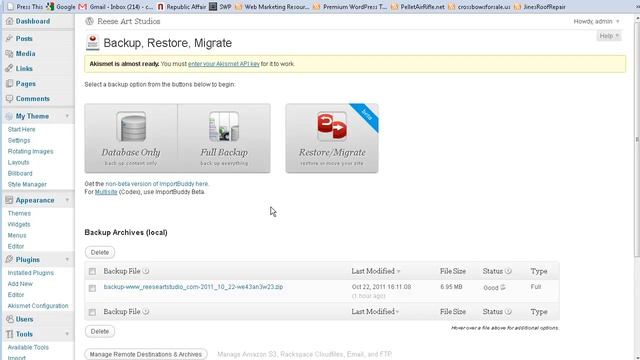Open the backup-www_reeseartstudio_com zip file link
Image resolution: width=640 pixels, height=360 pixels.
point(193,287)
